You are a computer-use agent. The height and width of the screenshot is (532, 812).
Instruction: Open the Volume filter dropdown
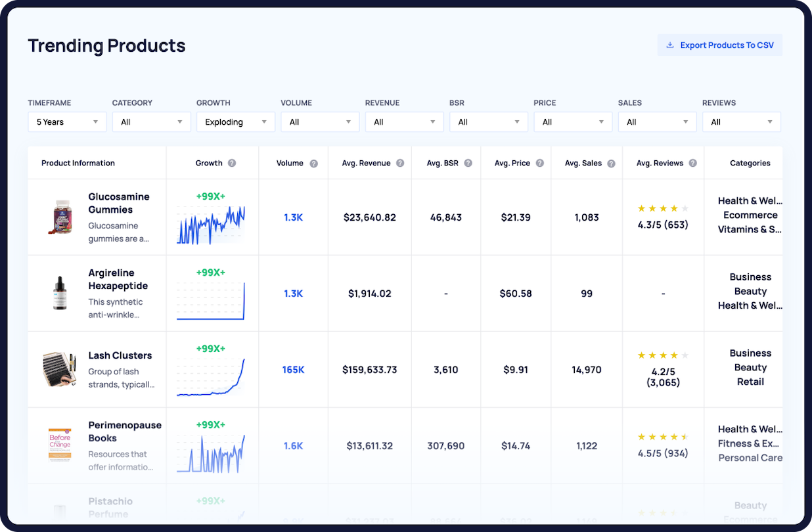(x=320, y=122)
